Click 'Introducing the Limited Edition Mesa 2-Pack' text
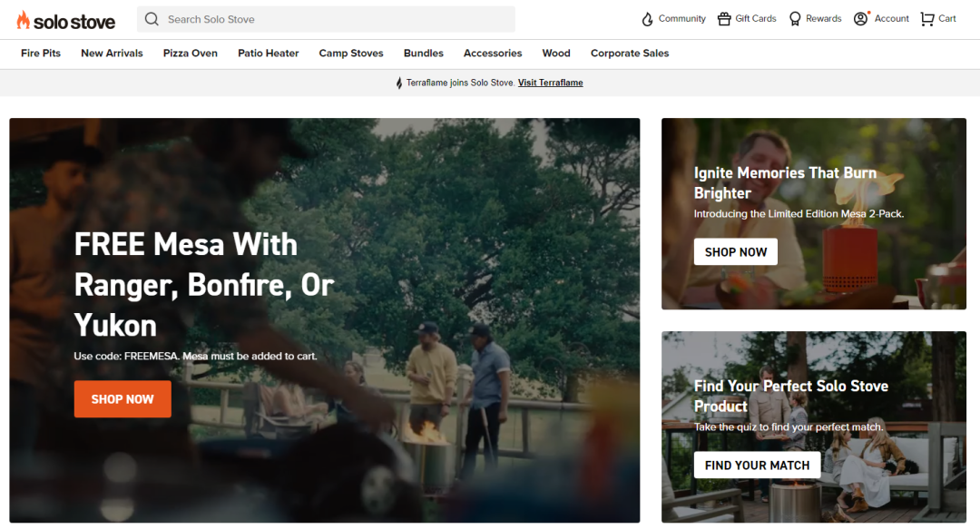 tap(799, 214)
